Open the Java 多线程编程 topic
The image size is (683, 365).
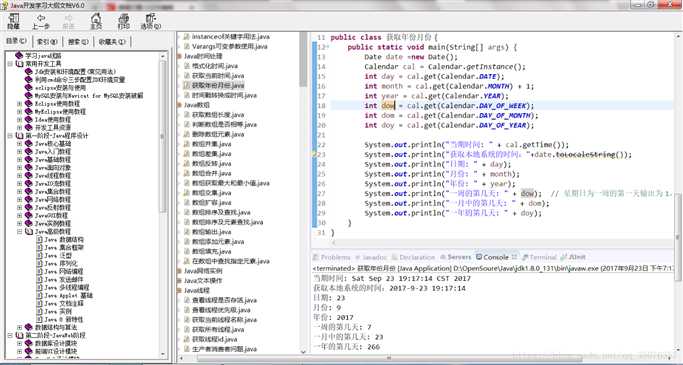pos(67,287)
